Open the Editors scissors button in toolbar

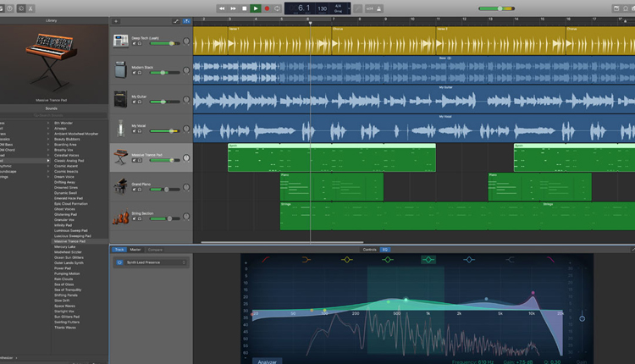(30, 8)
